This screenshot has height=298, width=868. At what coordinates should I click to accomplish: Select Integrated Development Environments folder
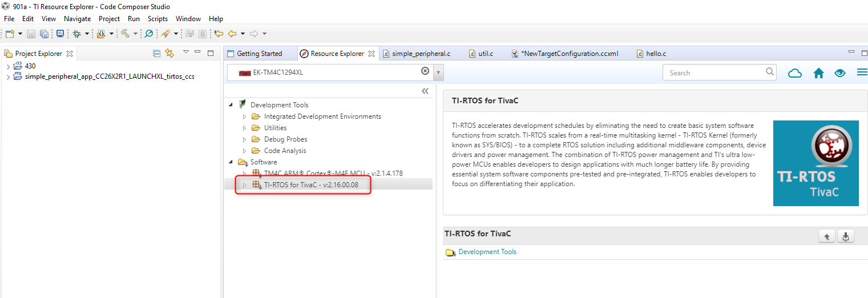tap(322, 116)
